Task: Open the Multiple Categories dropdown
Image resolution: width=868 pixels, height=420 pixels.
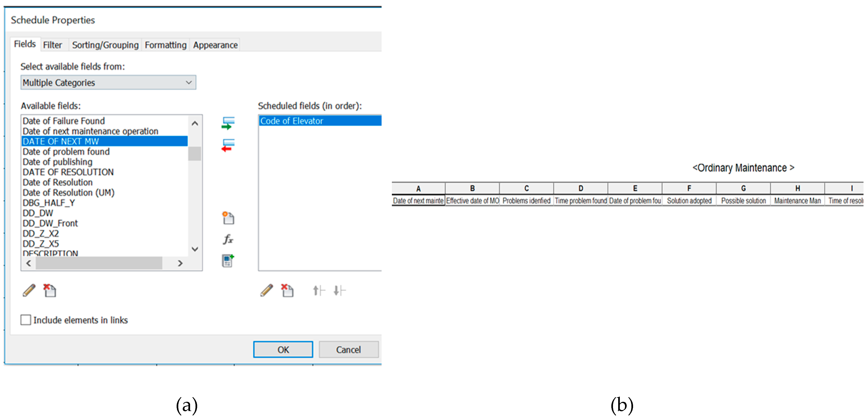Action: click(x=108, y=82)
